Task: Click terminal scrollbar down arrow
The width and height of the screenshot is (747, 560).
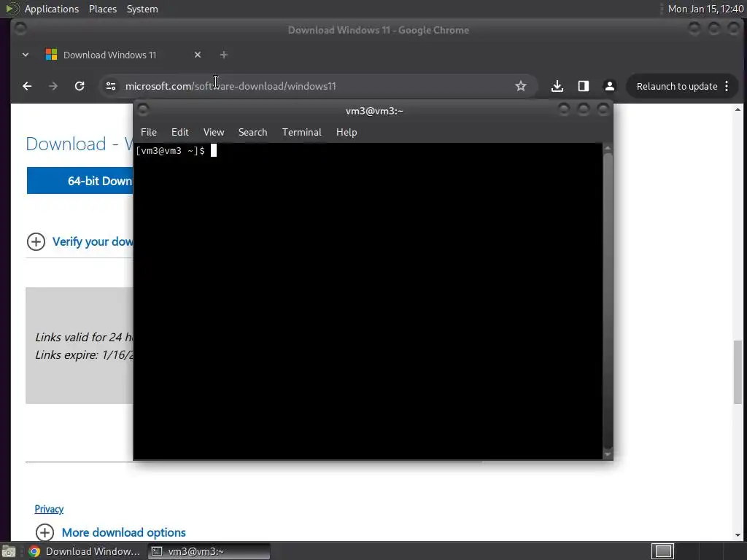Action: [x=608, y=454]
